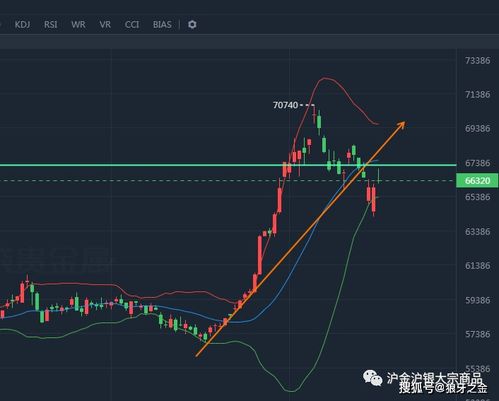The height and width of the screenshot is (401, 499).
Task: Select the VR indicator tab
Action: point(105,25)
